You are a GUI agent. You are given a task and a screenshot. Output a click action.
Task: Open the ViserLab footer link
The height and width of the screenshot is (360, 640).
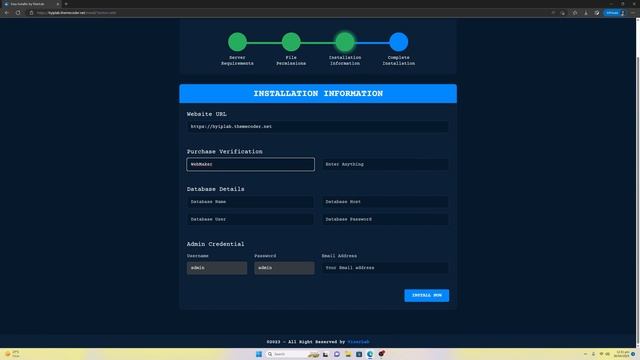point(358,342)
